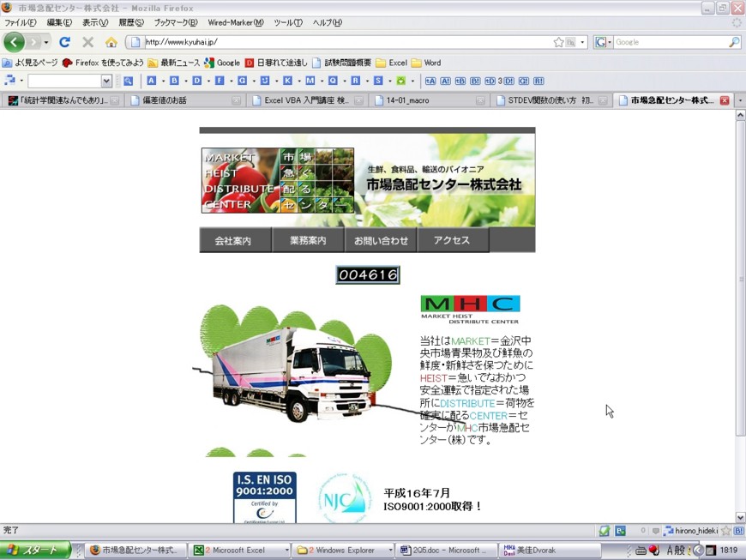Screen dimensions: 746x560
Task: Select marker M in Wired-Marker toolbar
Action: (310, 81)
